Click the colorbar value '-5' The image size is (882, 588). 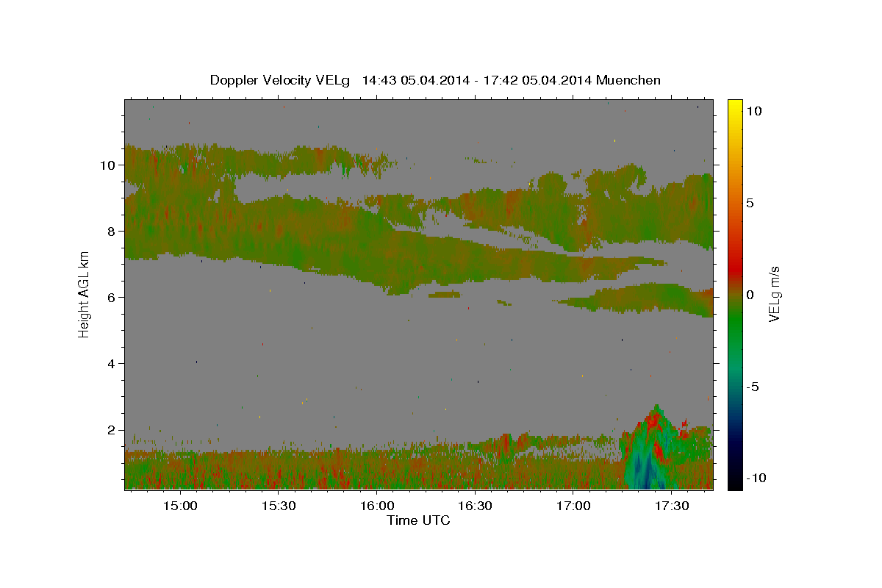coord(752,387)
